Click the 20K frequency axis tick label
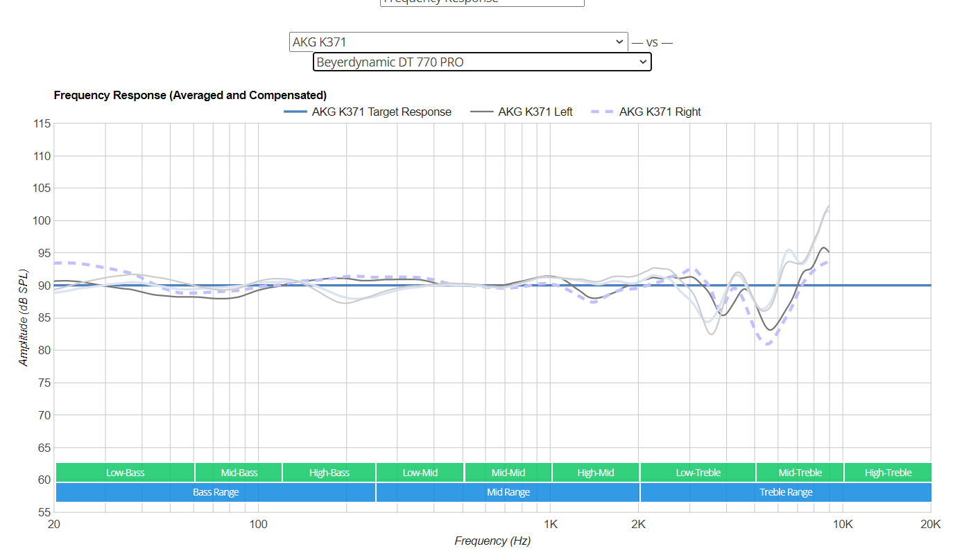 click(x=929, y=523)
